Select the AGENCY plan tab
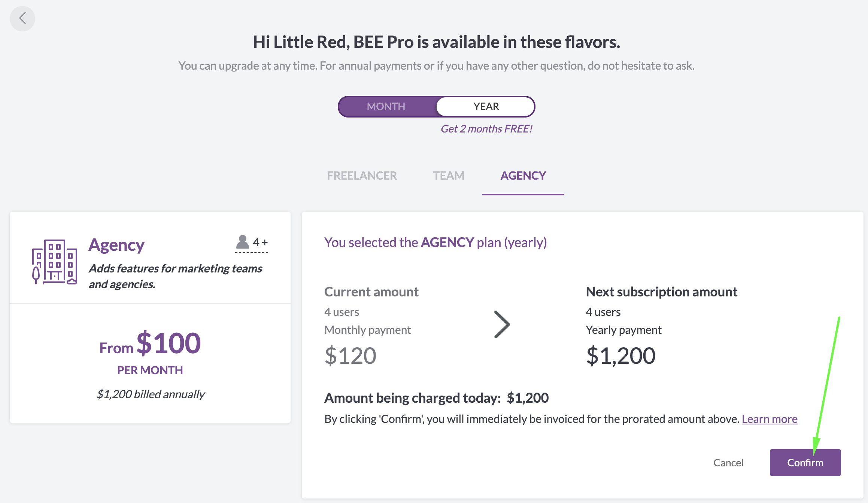868x503 pixels. pos(523,176)
